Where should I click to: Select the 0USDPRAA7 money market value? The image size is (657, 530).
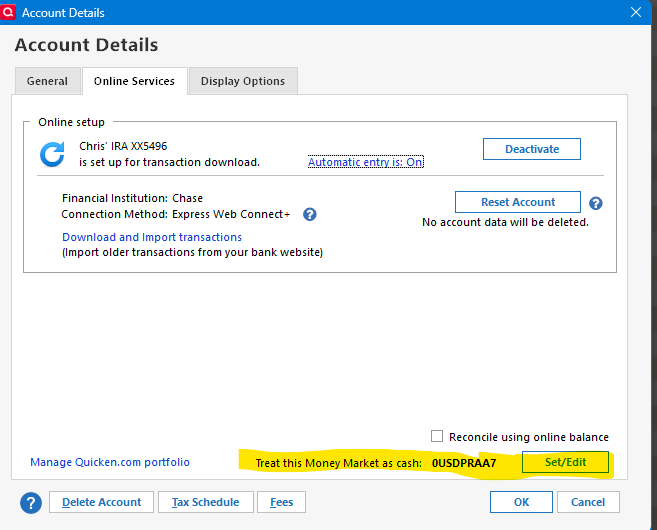464,463
